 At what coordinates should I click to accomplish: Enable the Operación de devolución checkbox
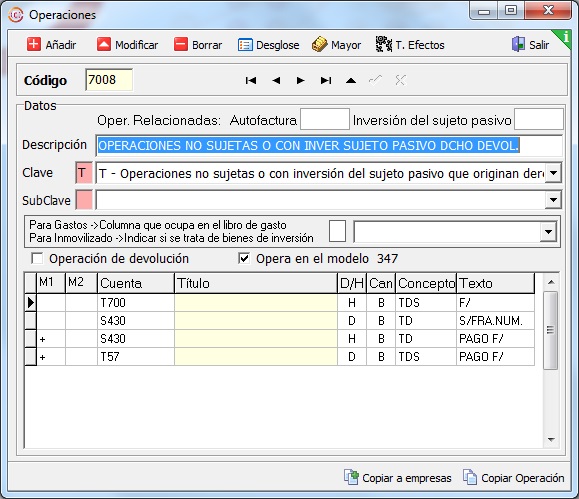[x=37, y=258]
